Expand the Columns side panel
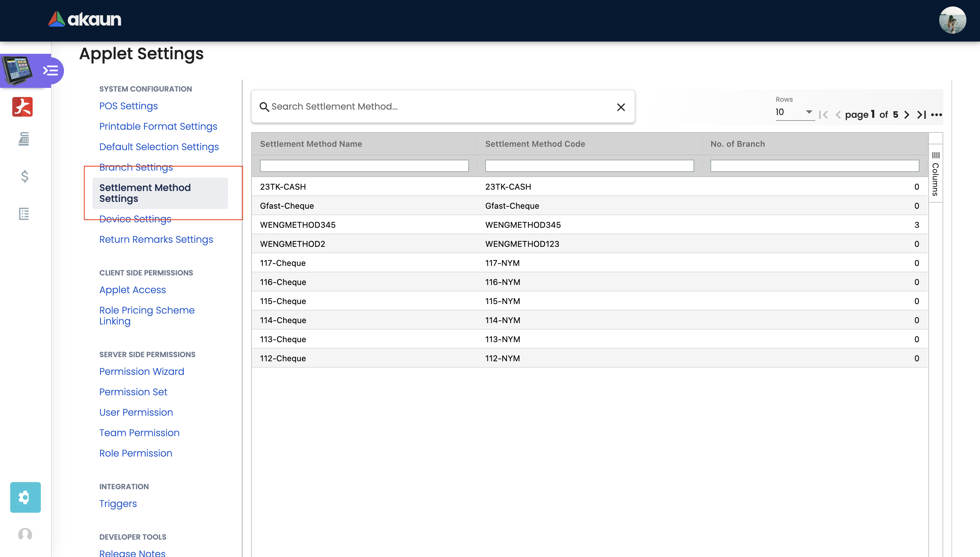This screenshot has height=557, width=980. pyautogui.click(x=935, y=174)
